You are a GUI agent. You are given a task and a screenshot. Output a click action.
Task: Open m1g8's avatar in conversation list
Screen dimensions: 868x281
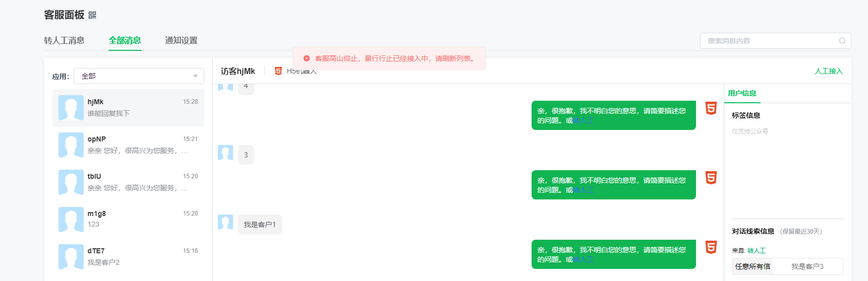pos(71,220)
